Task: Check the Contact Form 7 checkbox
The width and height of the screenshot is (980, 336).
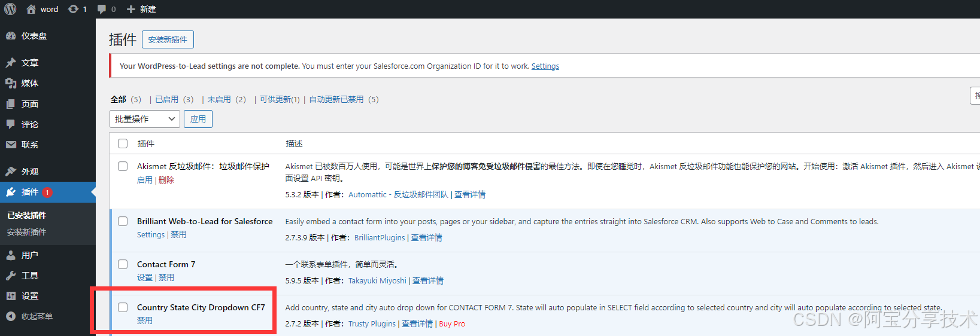Action: click(x=123, y=264)
